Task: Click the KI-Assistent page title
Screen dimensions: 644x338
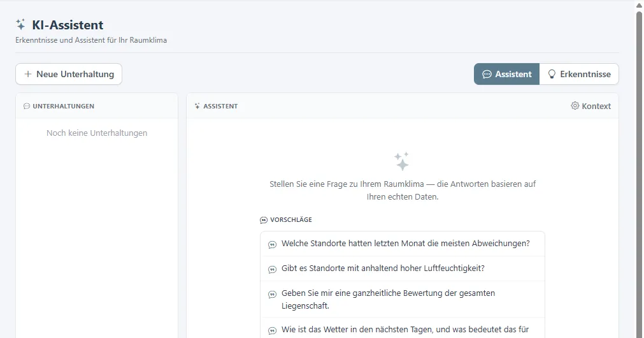Action: tap(68, 25)
